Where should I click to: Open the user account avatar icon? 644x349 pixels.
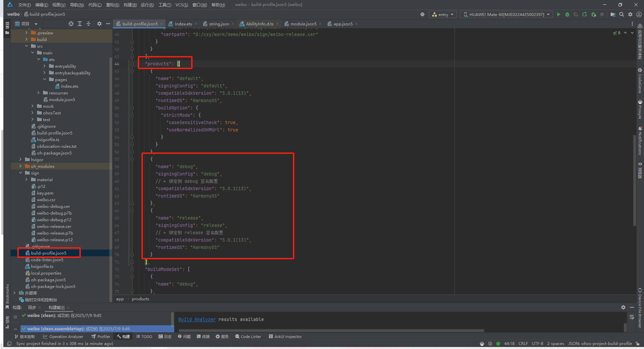click(639, 14)
